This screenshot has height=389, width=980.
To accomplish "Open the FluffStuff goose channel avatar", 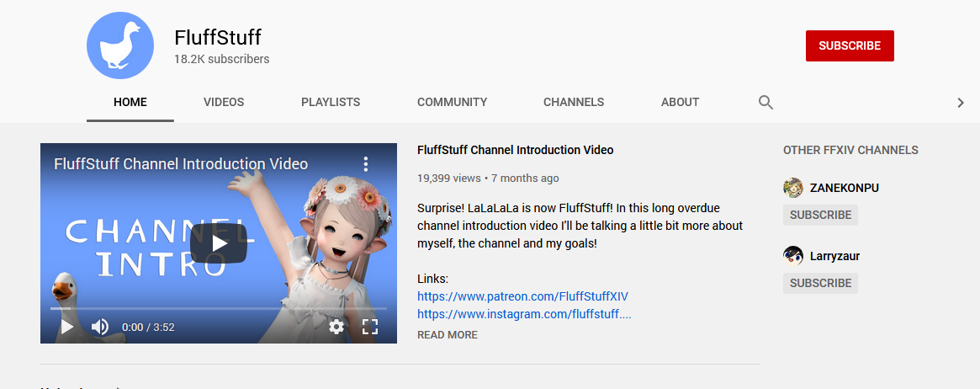I will 120,45.
